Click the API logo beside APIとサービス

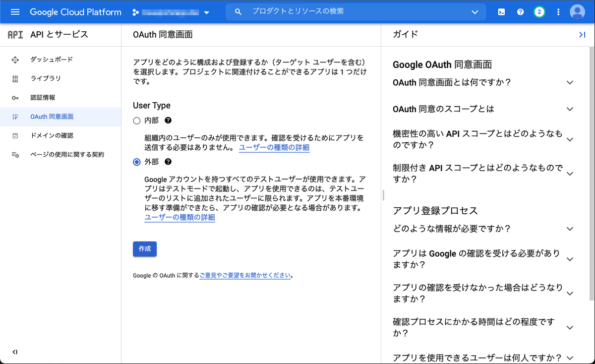[15, 35]
